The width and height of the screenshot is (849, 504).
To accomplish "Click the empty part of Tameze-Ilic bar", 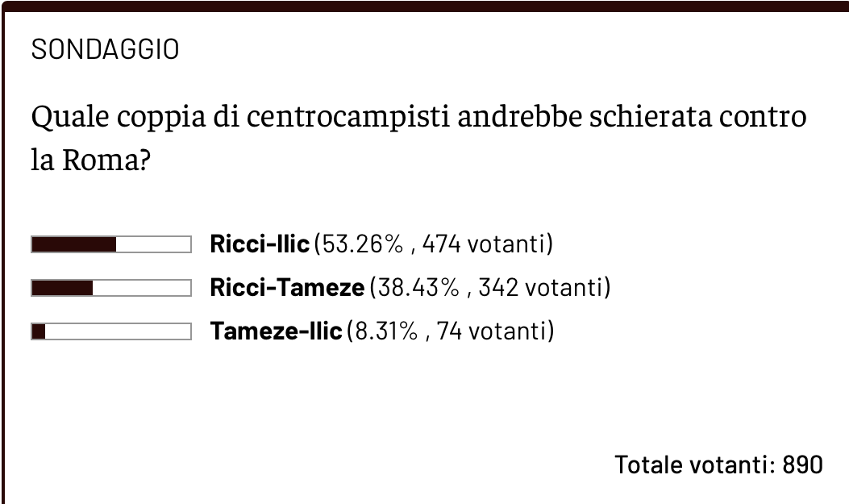I will pyautogui.click(x=118, y=331).
